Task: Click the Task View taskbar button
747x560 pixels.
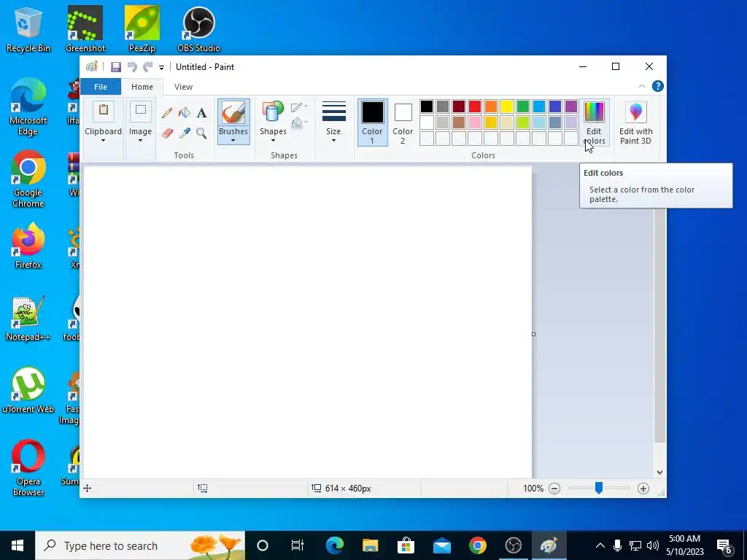Action: [x=298, y=545]
